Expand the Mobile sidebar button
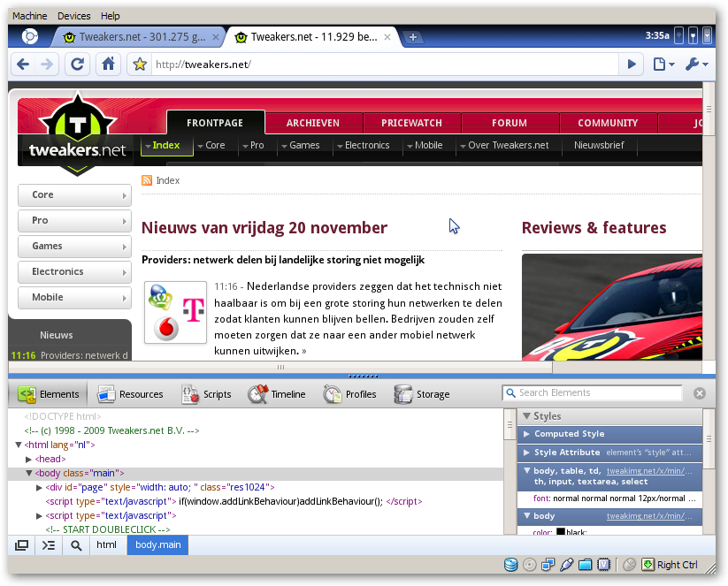 (x=75, y=297)
